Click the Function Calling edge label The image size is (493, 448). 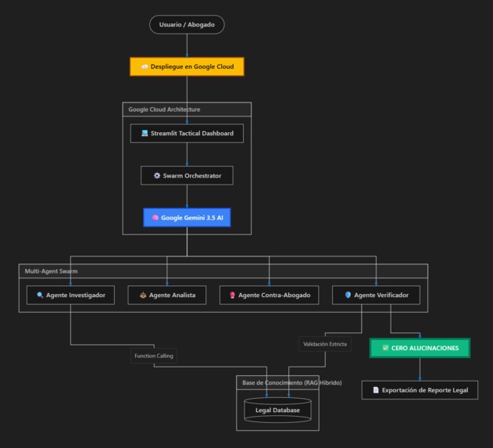(x=154, y=356)
